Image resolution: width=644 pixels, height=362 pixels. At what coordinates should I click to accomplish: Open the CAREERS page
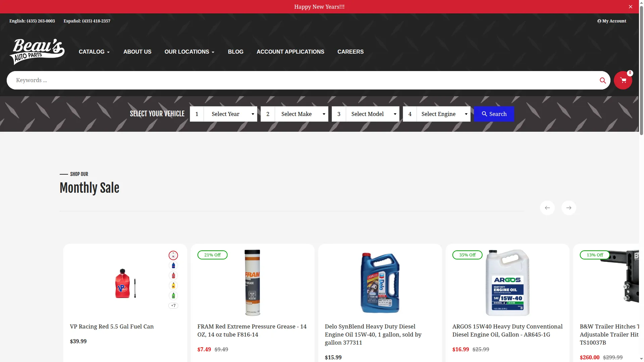[x=351, y=52]
